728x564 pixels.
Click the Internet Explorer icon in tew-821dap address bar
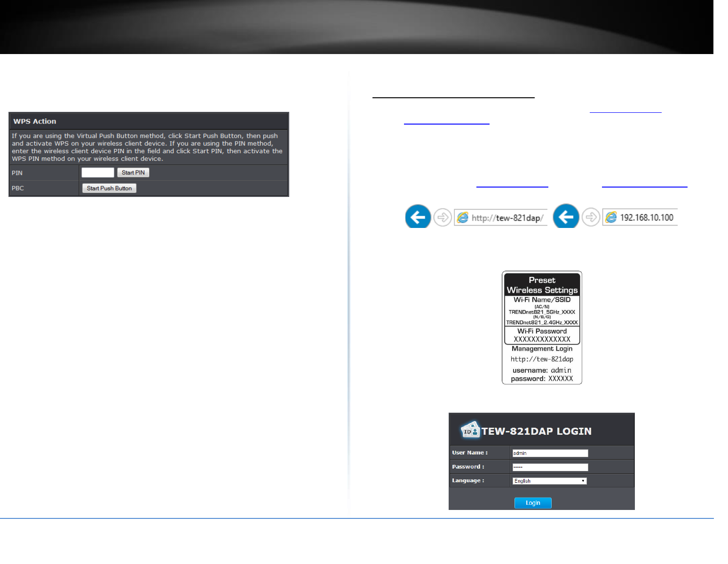click(x=463, y=217)
